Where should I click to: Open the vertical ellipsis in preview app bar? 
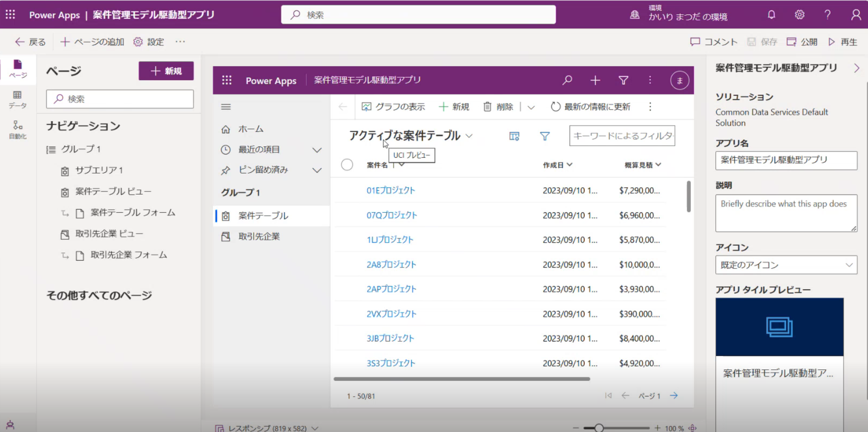(650, 80)
